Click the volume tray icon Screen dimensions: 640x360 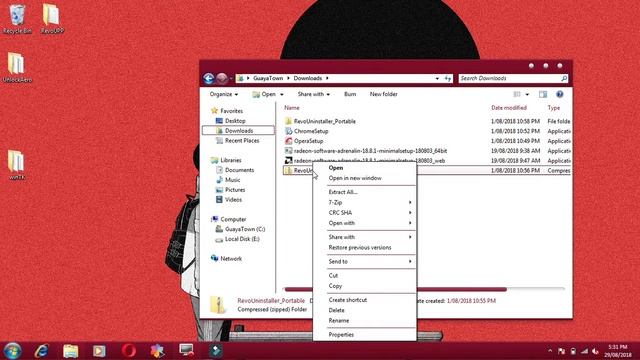point(595,351)
